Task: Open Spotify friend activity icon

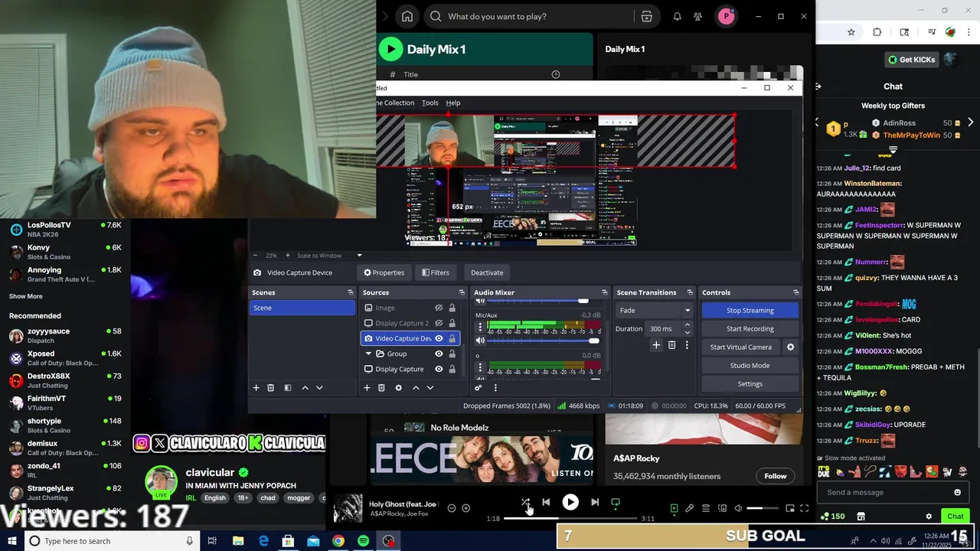Action: [x=697, y=16]
